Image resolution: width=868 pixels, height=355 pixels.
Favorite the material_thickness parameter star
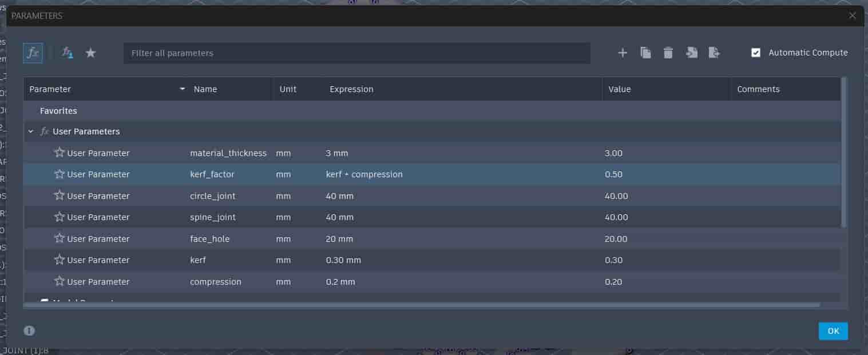[x=59, y=153]
